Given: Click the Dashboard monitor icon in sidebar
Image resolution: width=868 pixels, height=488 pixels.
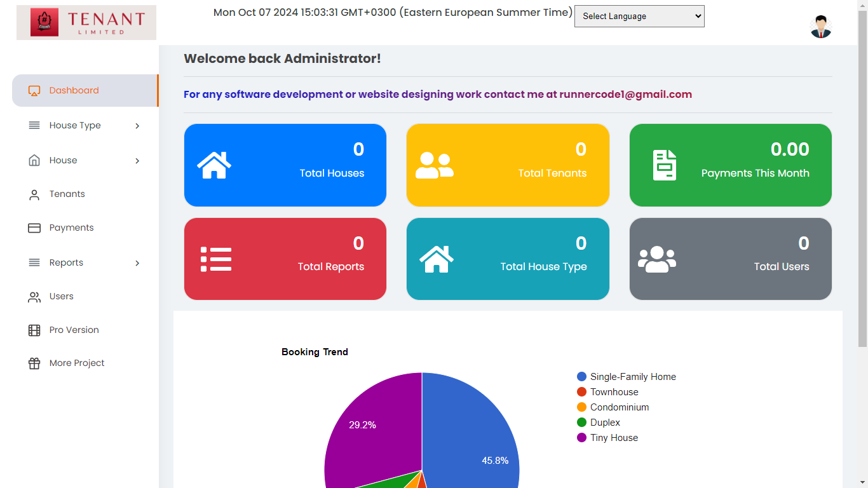Looking at the screenshot, I should point(34,91).
